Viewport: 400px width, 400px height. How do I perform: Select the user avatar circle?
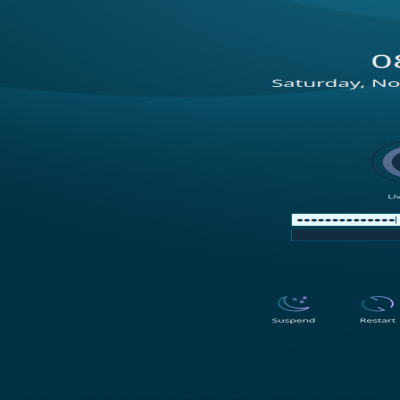(x=386, y=162)
